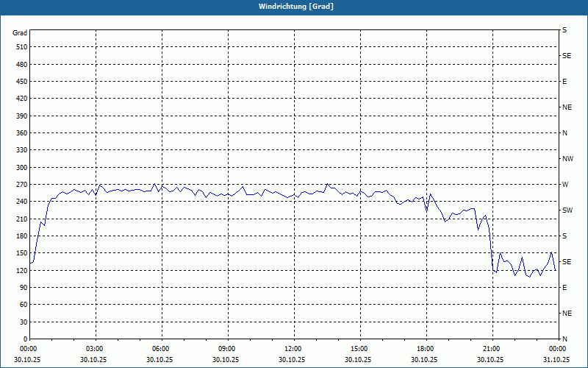Click the E compass label level with 90
The image size is (588, 368).
564,287
